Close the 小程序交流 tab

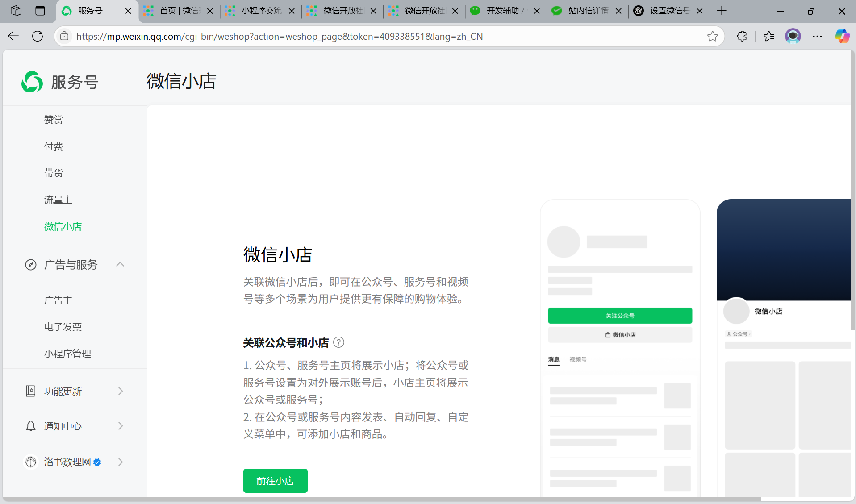(x=292, y=11)
